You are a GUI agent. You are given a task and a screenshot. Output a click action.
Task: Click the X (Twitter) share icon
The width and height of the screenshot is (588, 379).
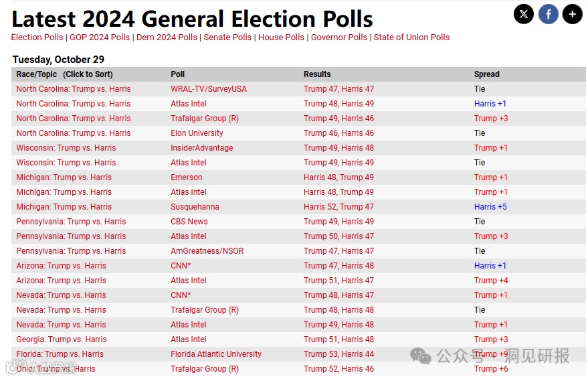[x=524, y=13]
